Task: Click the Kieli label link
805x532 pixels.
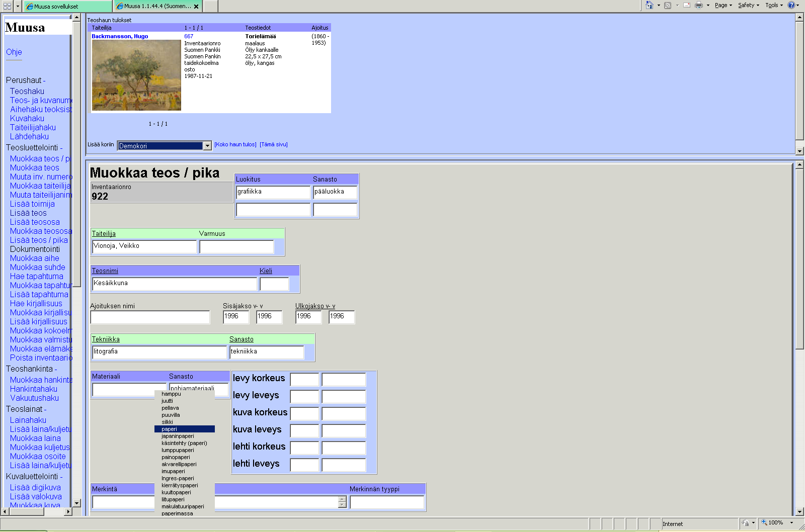Action: [266, 271]
